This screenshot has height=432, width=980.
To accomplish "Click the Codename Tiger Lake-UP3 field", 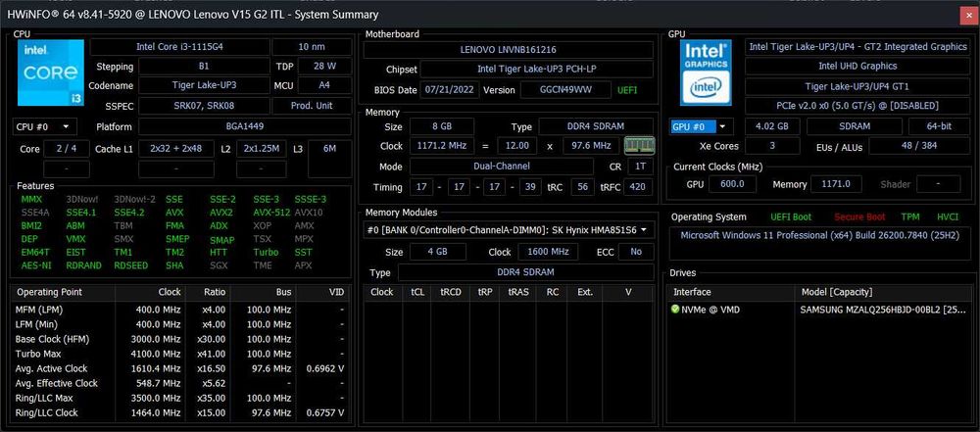I will (204, 85).
